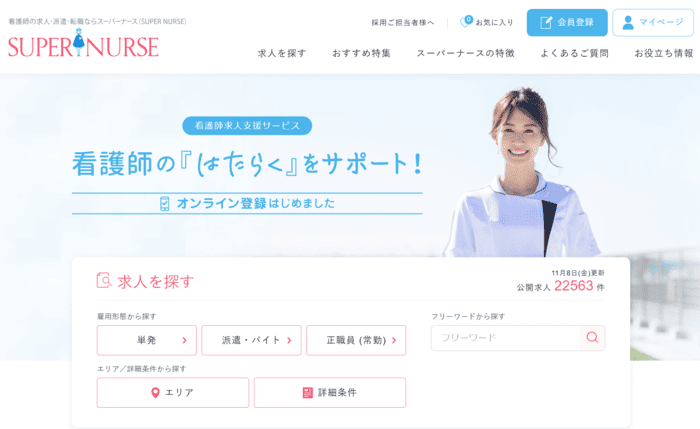This screenshot has height=429, width=700.
Task: Open the 求人を探す navigation menu
Action: [282, 53]
